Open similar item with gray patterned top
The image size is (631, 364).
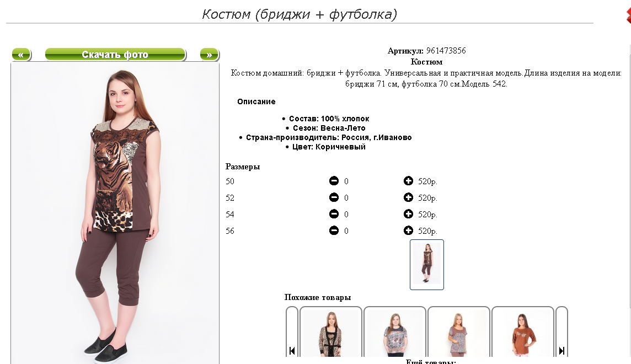395,332
